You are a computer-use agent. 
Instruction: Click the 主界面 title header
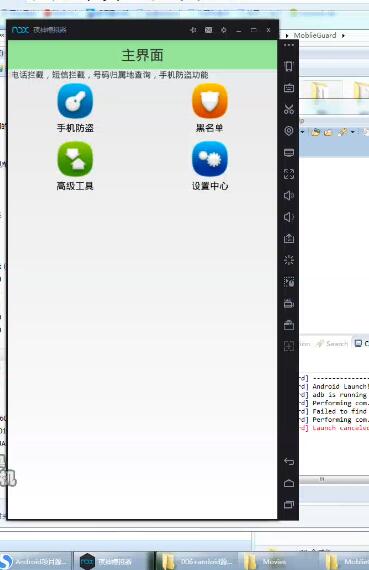pyautogui.click(x=142, y=55)
